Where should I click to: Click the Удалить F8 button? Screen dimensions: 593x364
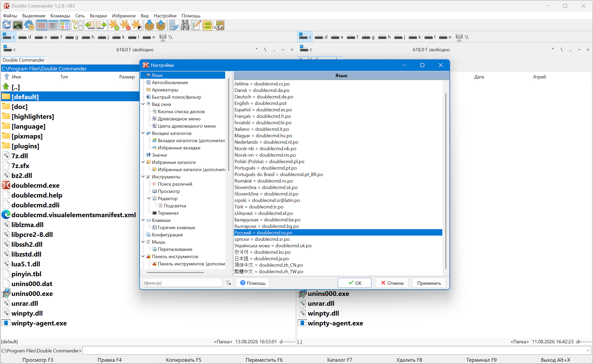[409, 360]
